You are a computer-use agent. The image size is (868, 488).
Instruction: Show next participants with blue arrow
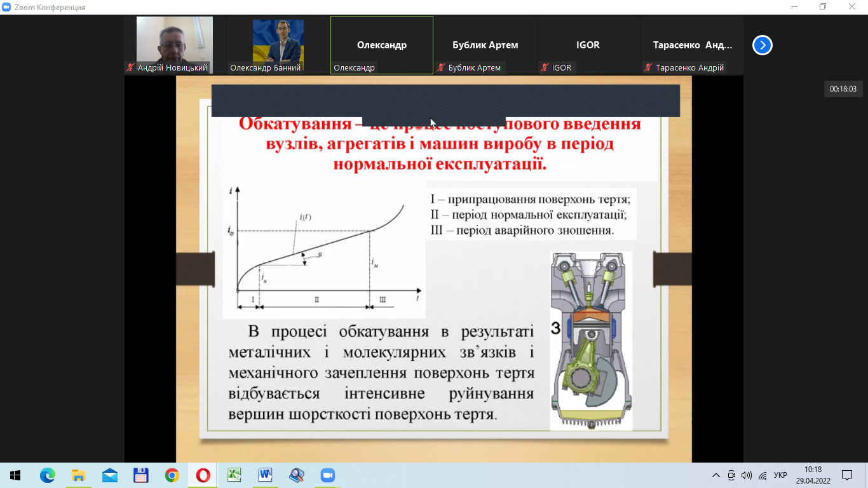[763, 45]
